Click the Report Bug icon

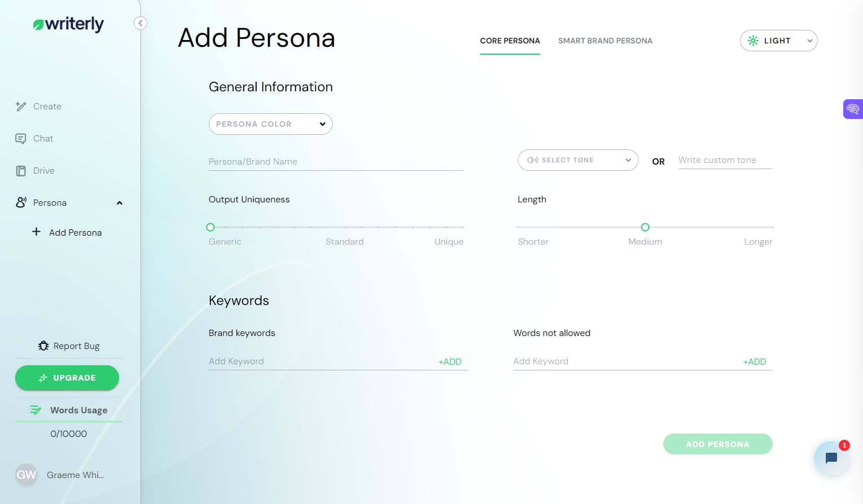click(x=43, y=346)
